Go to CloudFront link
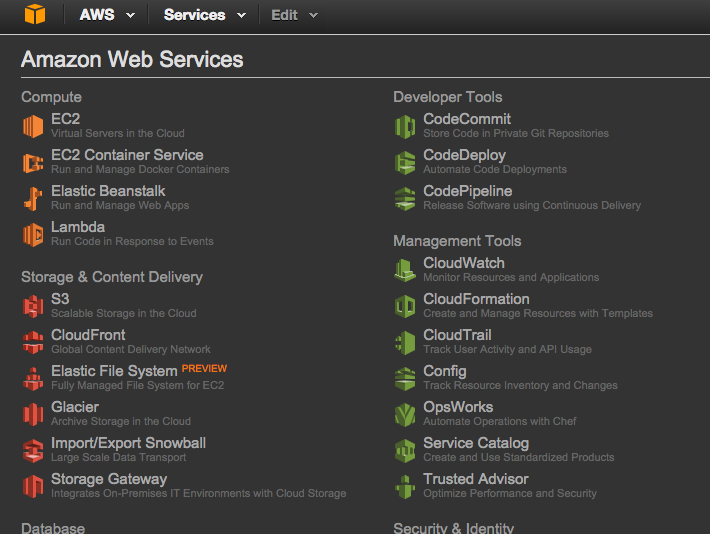The image size is (710, 534). point(88,335)
